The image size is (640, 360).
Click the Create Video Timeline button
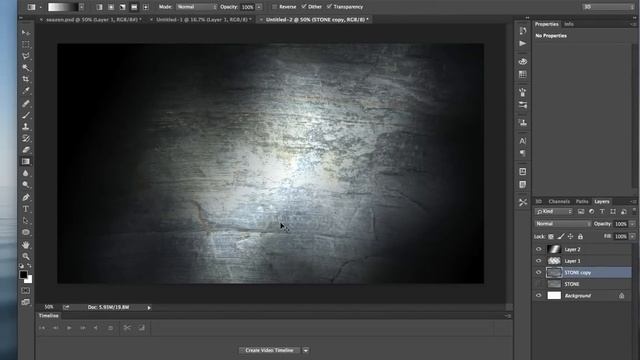(269, 350)
